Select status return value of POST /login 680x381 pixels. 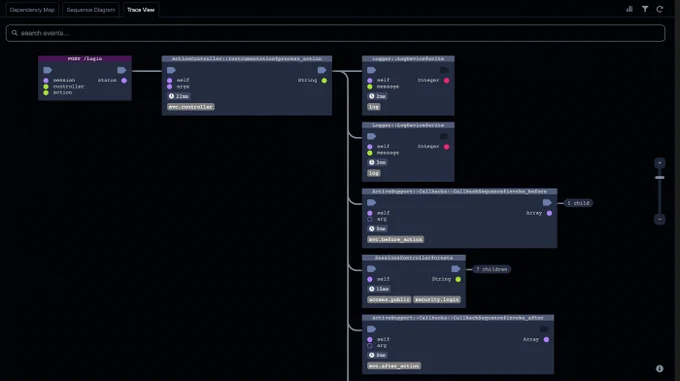tap(112, 80)
